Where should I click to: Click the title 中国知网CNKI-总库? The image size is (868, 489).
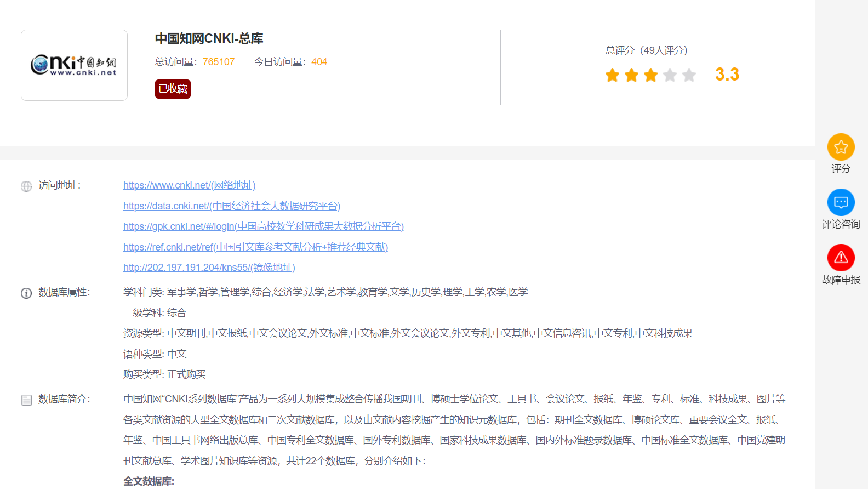pos(209,38)
